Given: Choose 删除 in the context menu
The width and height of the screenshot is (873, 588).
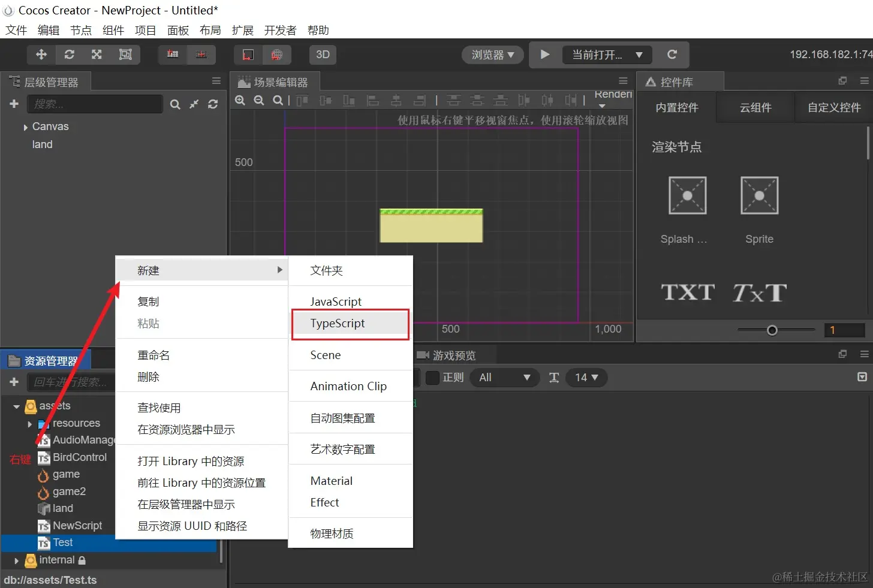Looking at the screenshot, I should click(201, 377).
